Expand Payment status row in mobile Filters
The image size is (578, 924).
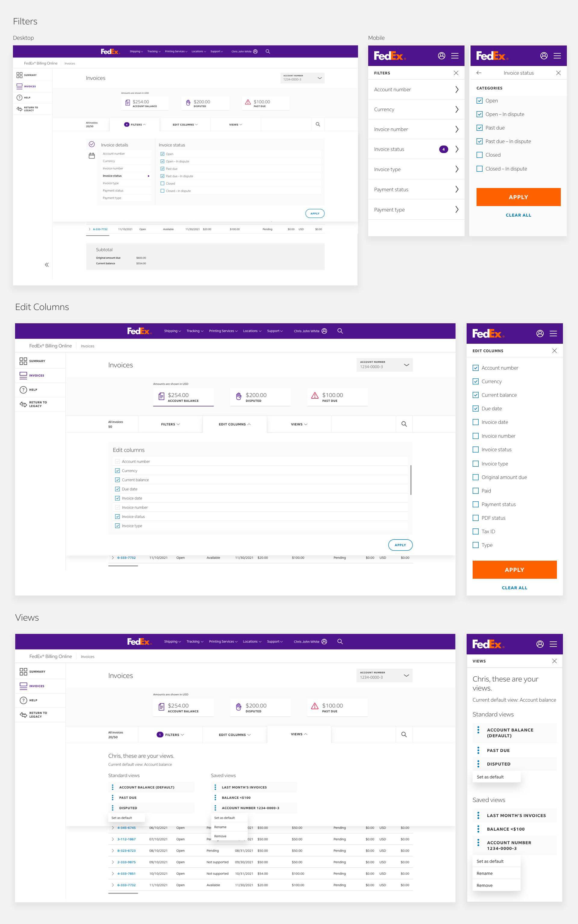click(x=416, y=189)
